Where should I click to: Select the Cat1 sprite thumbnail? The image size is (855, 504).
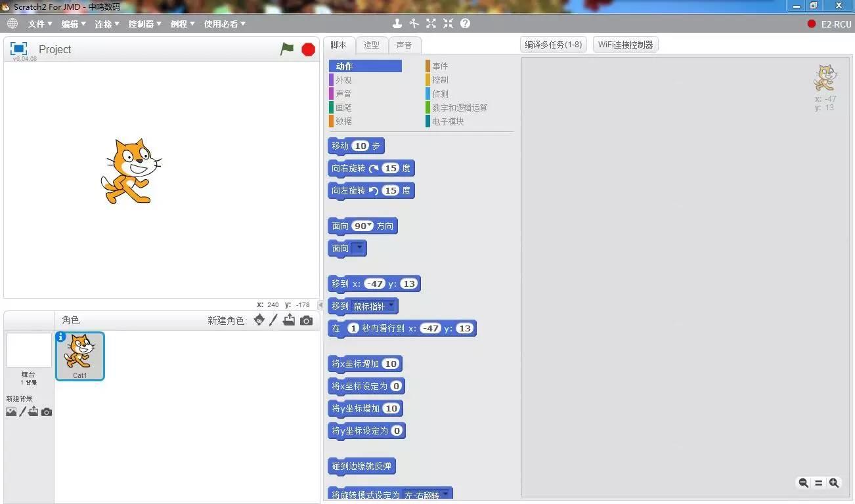click(80, 356)
